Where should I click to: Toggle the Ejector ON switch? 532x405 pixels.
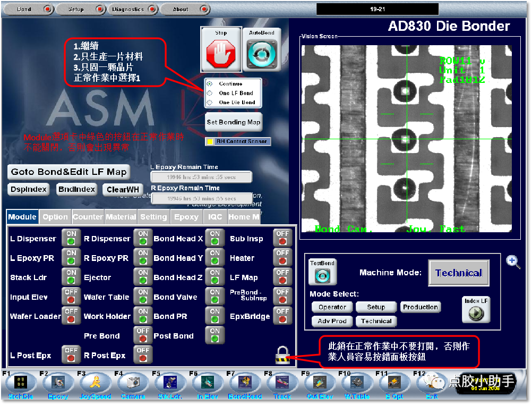tap(143, 277)
